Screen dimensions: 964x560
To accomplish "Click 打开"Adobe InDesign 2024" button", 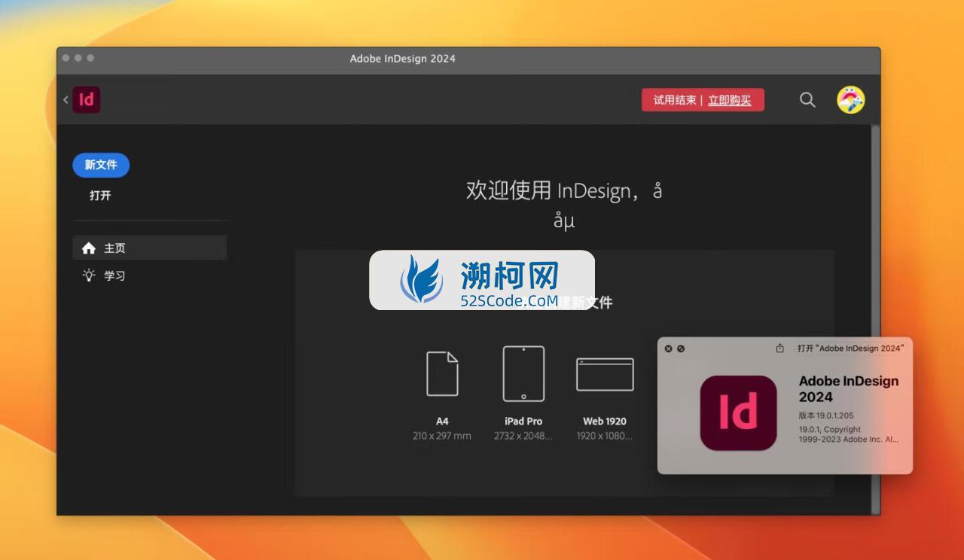I will 851,348.
